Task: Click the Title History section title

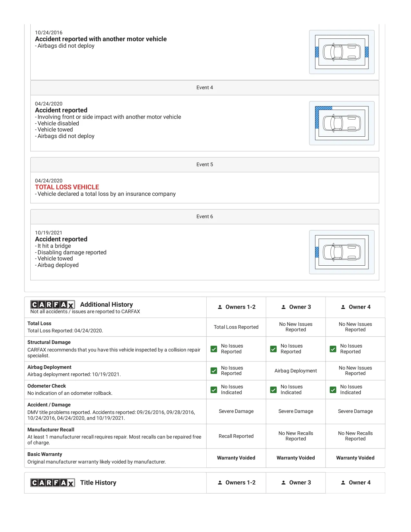Action: coord(98,483)
